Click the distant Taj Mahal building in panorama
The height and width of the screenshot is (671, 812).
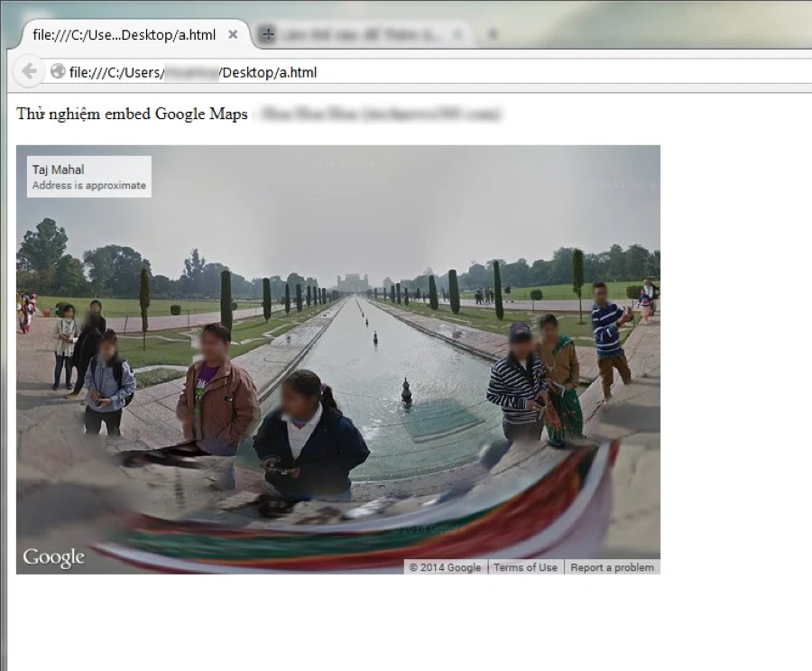(x=353, y=282)
